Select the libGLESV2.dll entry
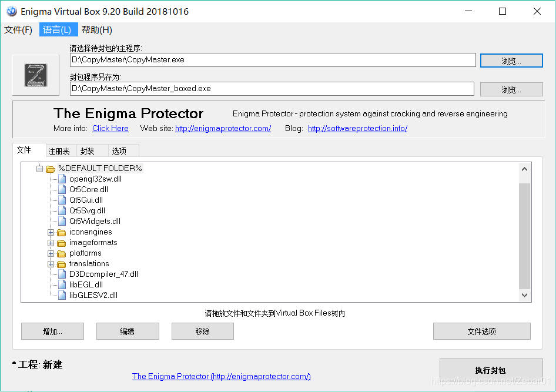The height and width of the screenshot is (392, 556). [x=93, y=295]
